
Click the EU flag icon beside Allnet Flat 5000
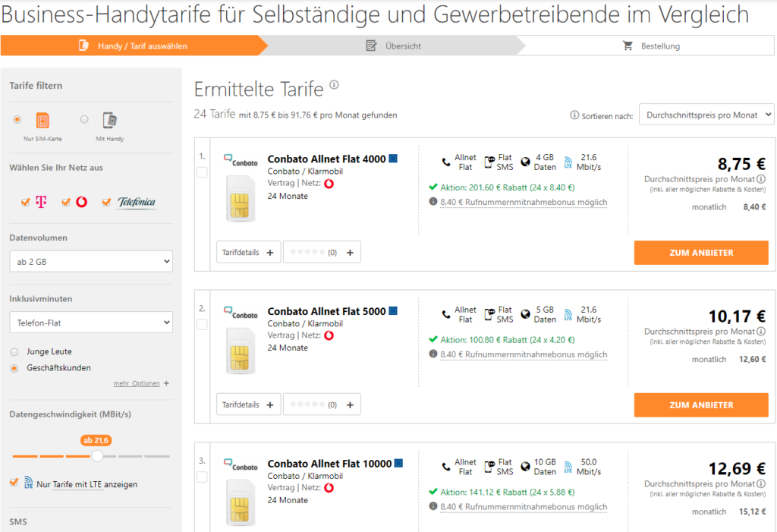393,311
